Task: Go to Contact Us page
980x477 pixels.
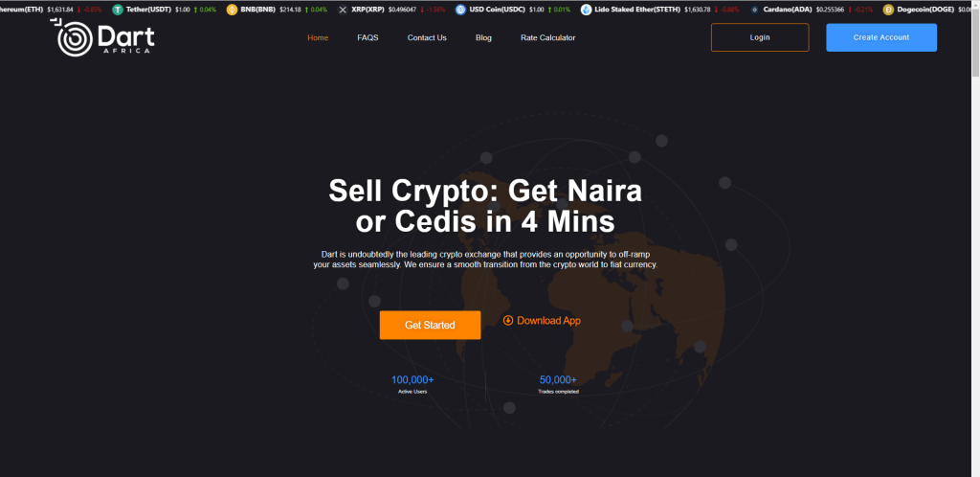Action: [x=427, y=37]
